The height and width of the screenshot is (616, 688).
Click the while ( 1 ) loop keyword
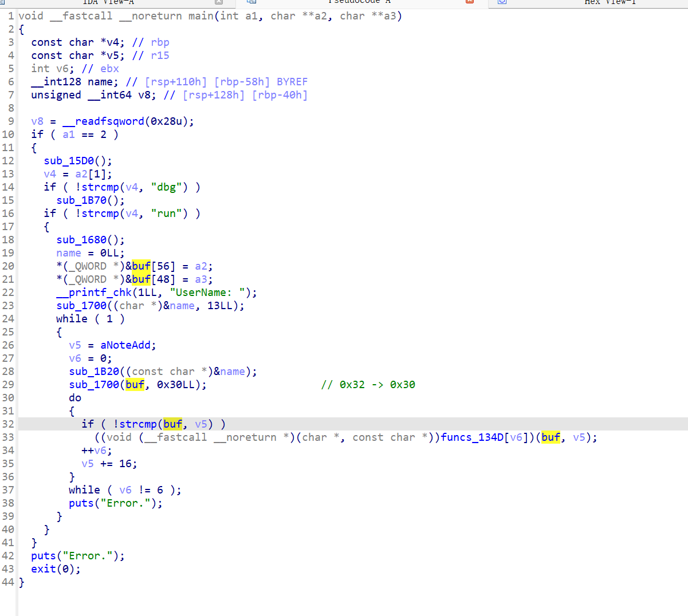point(72,319)
